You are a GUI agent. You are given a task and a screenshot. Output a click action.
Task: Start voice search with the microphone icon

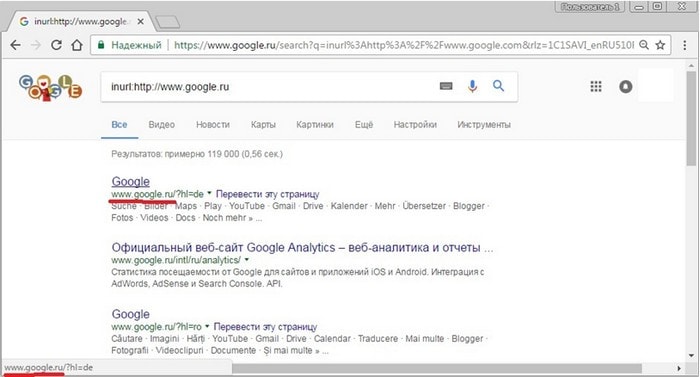[472, 86]
